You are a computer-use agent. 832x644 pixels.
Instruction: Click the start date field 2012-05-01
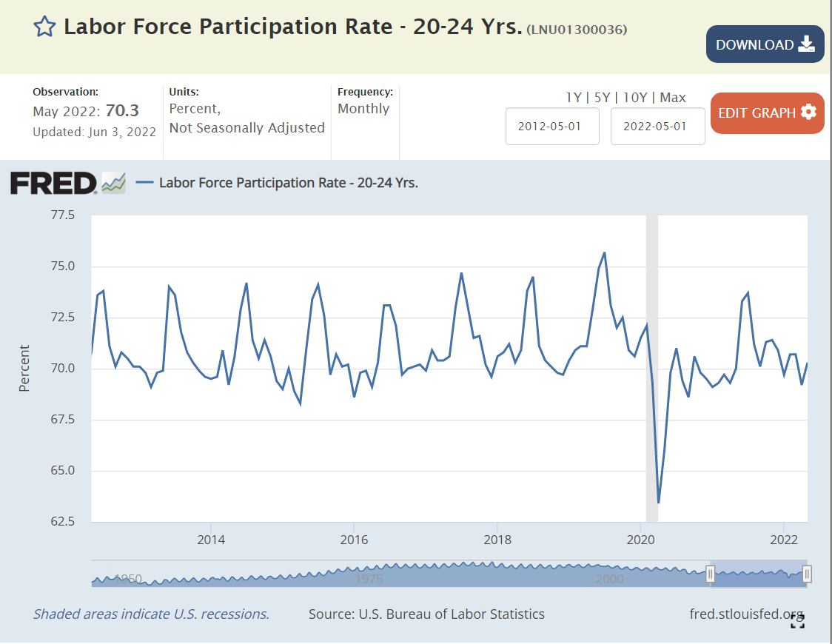click(x=552, y=126)
